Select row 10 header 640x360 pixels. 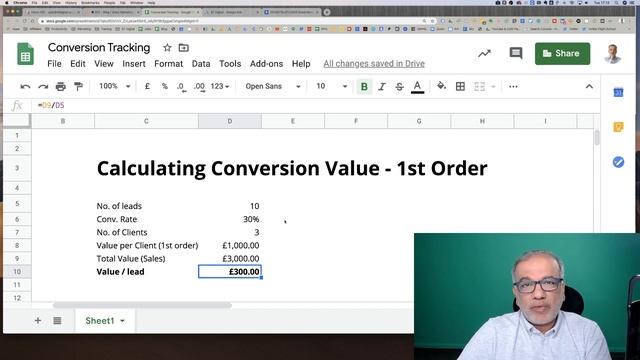coord(17,271)
